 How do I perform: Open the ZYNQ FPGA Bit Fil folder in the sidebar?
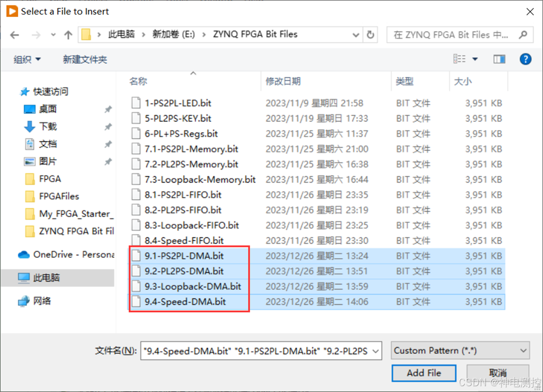point(69,231)
